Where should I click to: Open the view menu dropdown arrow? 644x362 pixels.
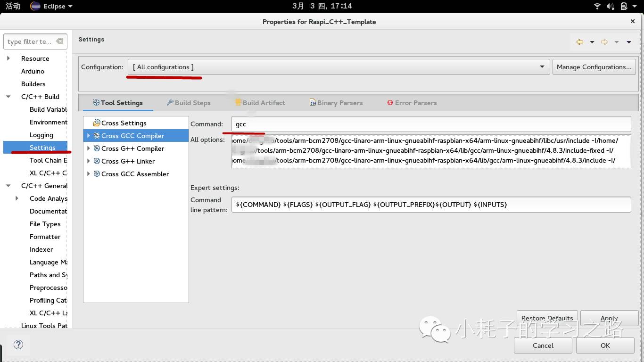coord(629,42)
